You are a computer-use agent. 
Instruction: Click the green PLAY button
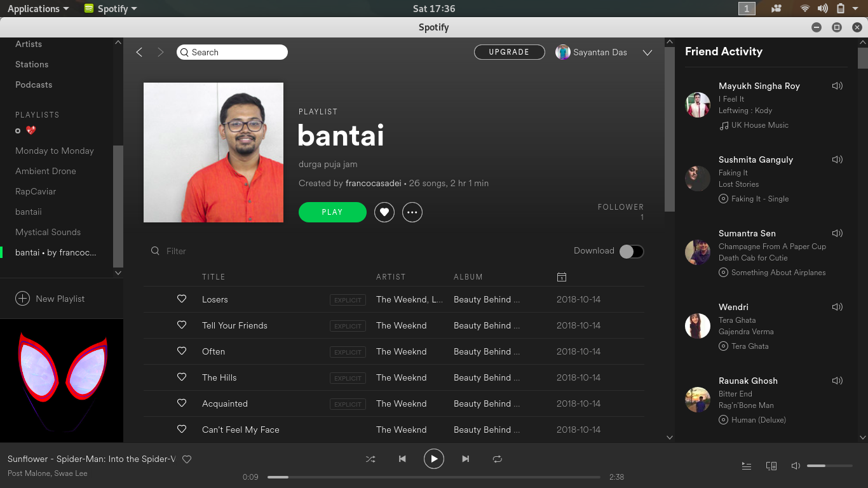[332, 212]
